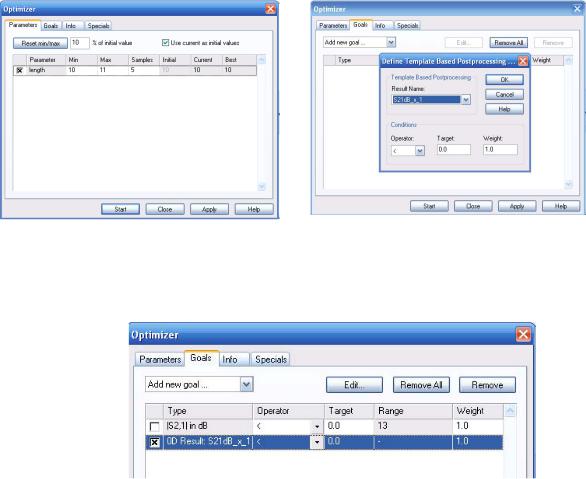Cancel the Define Template Based Postprocessing dialog

point(504,95)
